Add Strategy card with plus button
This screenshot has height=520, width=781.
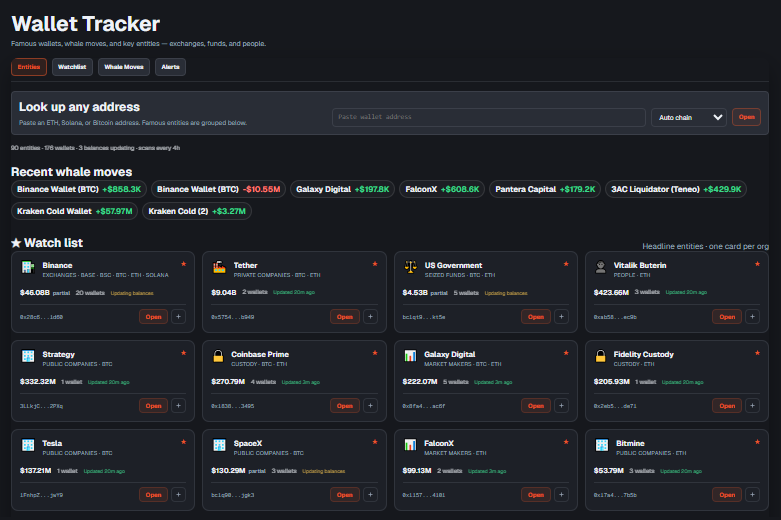(x=179, y=406)
